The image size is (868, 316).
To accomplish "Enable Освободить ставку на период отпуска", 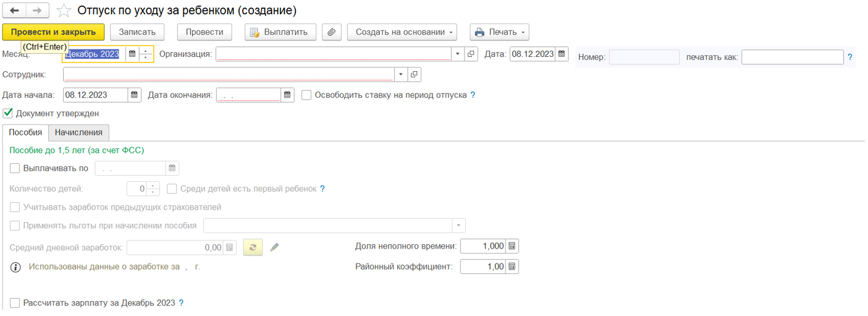I will point(306,95).
